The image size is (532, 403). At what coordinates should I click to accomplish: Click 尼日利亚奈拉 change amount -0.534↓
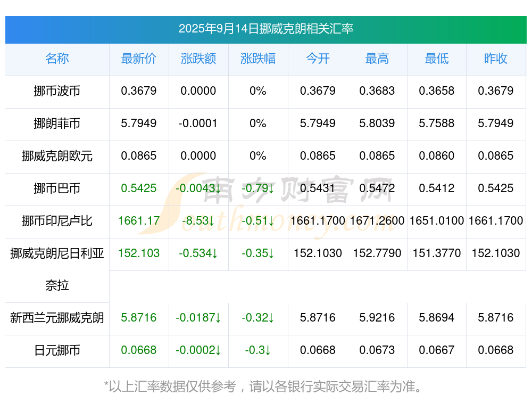(198, 253)
